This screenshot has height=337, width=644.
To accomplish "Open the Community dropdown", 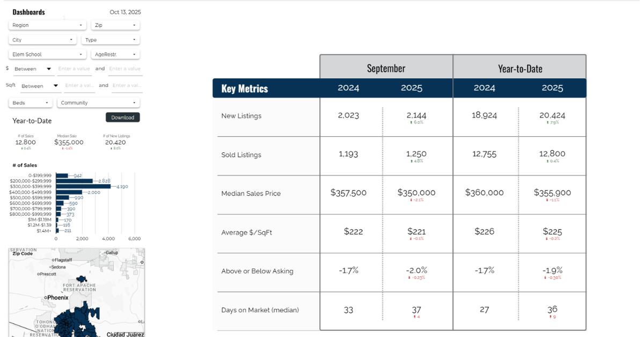I will coord(99,102).
